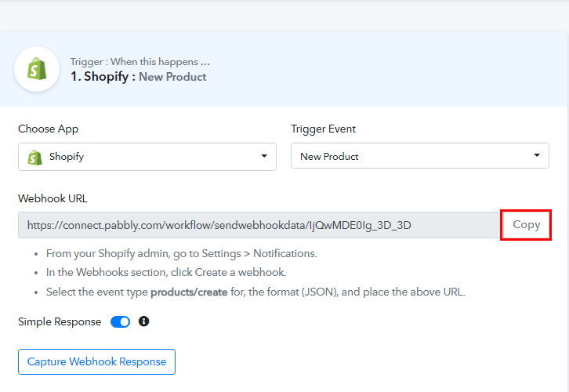Click the Shopify logo in the trigger header
The height and width of the screenshot is (392, 569).
coord(37,69)
